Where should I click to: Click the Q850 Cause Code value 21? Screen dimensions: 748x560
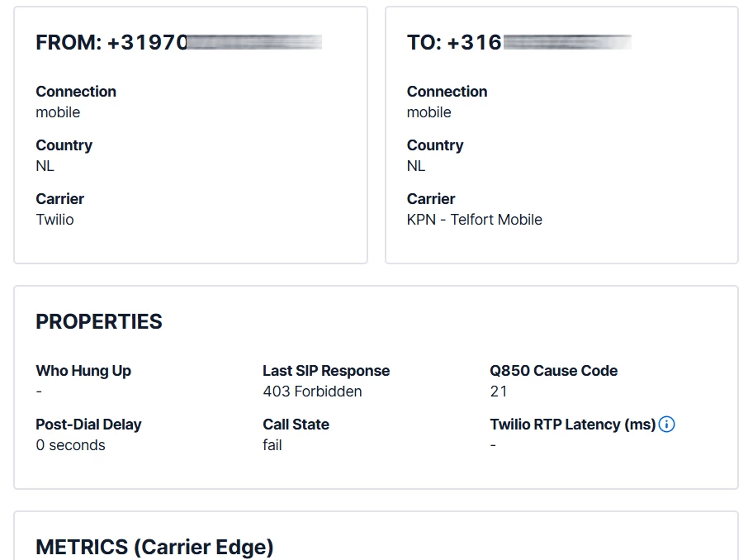pyautogui.click(x=498, y=392)
